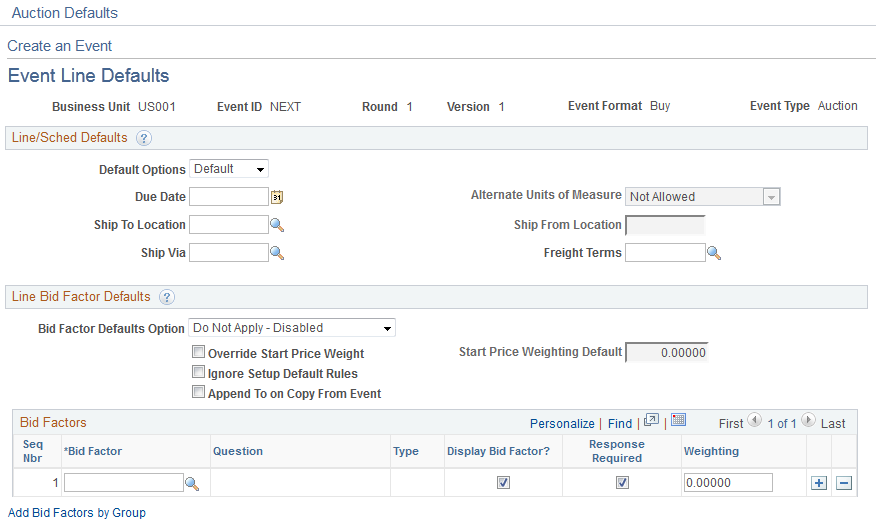Image resolution: width=876 pixels, height=525 pixels.
Task: Click the Weighting field showing 0.00000
Action: point(729,483)
